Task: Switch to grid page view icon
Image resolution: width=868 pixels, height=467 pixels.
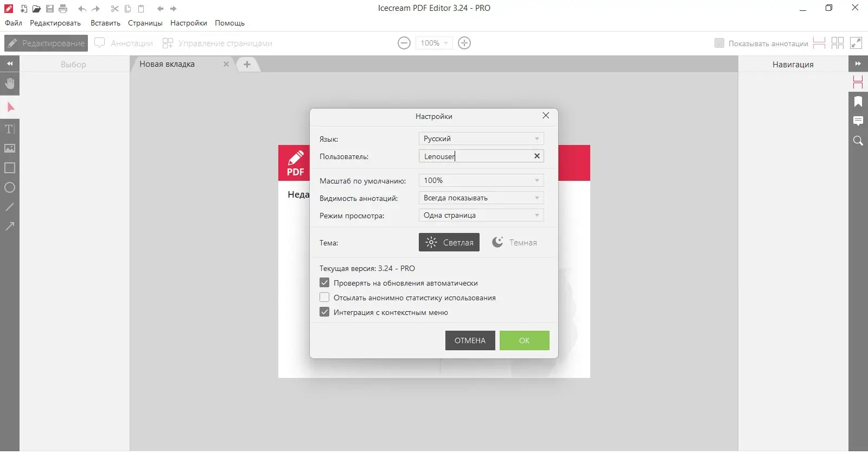Action: pos(838,43)
